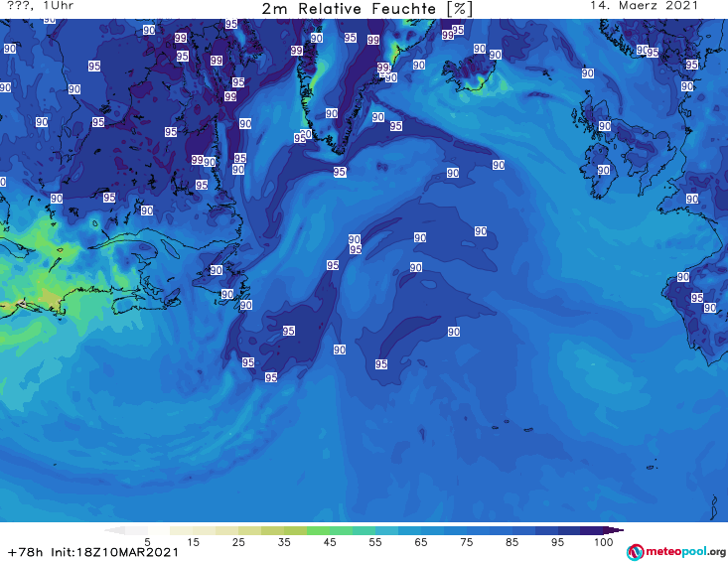Pick the olive green legend segment after 35

(x=295, y=530)
